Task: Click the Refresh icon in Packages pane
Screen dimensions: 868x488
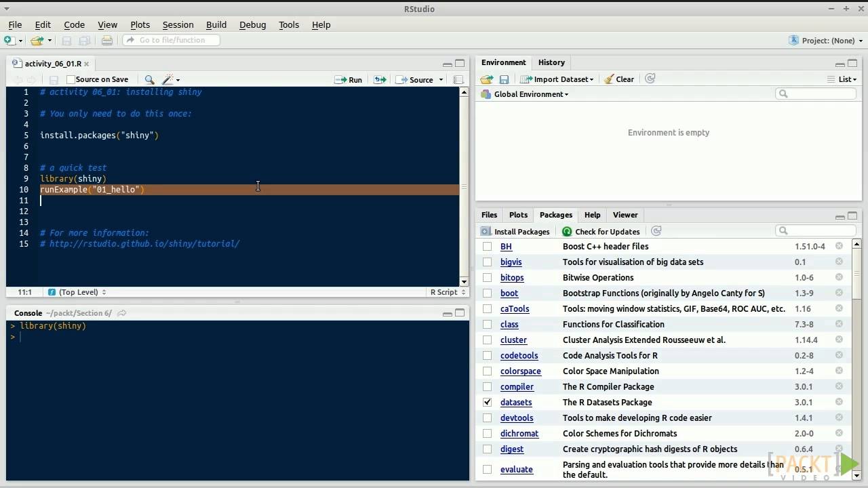Action: click(656, 231)
